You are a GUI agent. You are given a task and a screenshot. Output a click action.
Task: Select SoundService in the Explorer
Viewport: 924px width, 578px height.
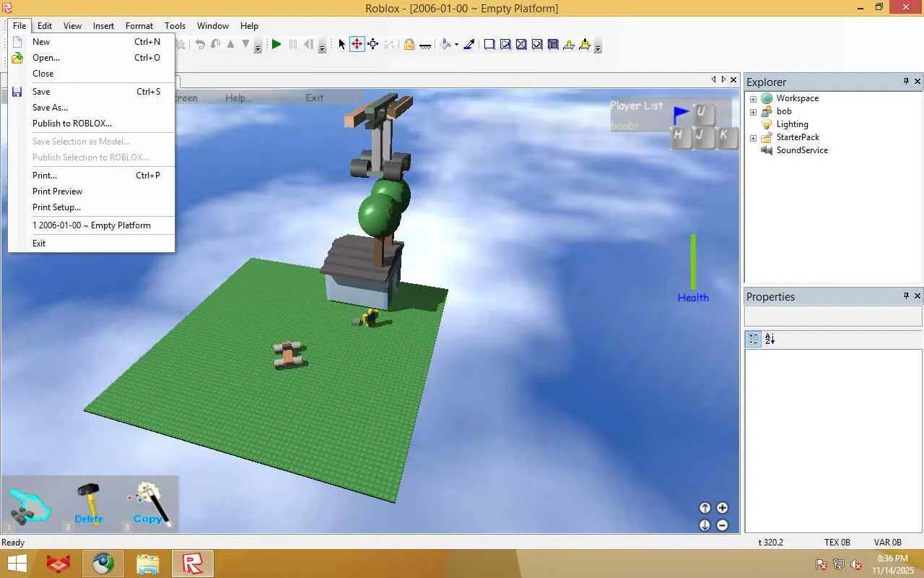pyautogui.click(x=802, y=150)
